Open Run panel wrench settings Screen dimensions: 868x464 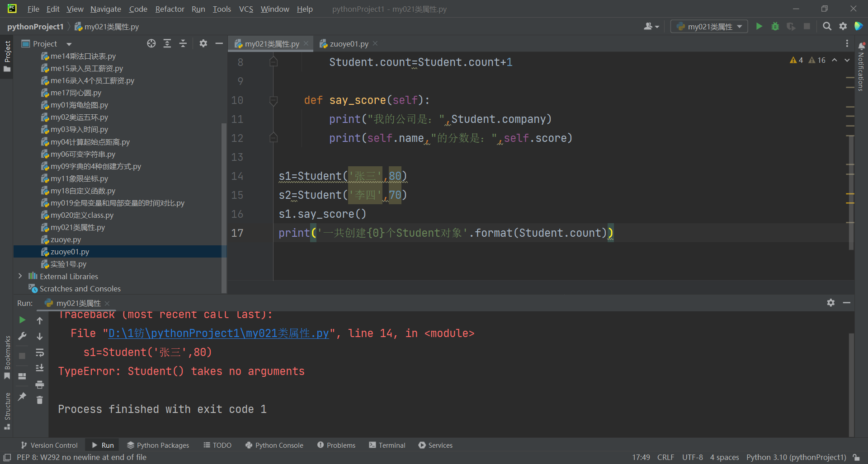pyautogui.click(x=22, y=336)
